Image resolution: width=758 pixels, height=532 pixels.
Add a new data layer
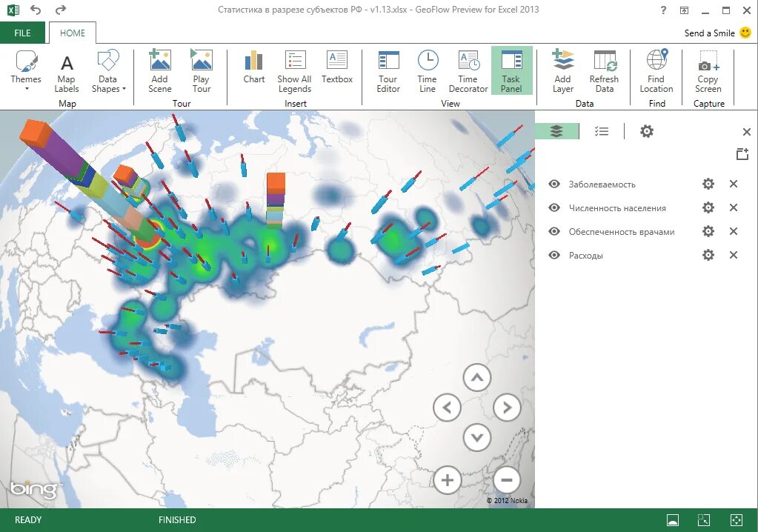[x=562, y=70]
